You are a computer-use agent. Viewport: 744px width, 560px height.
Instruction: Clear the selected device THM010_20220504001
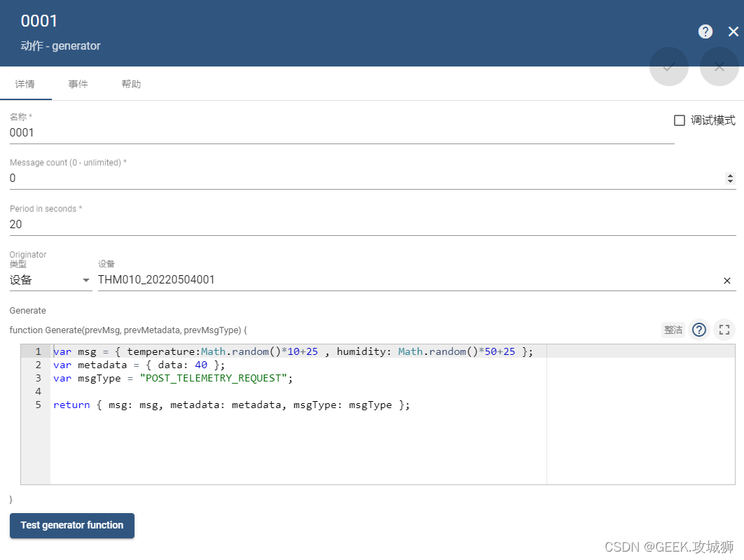pyautogui.click(x=727, y=281)
